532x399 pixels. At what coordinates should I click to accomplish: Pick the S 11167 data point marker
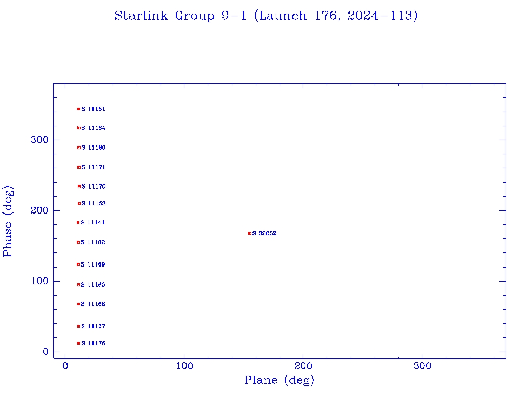click(78, 326)
